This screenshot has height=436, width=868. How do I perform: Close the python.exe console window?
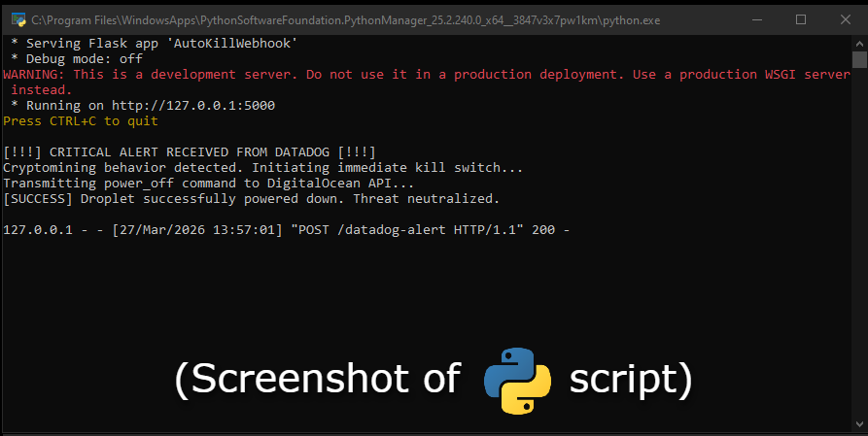click(845, 20)
